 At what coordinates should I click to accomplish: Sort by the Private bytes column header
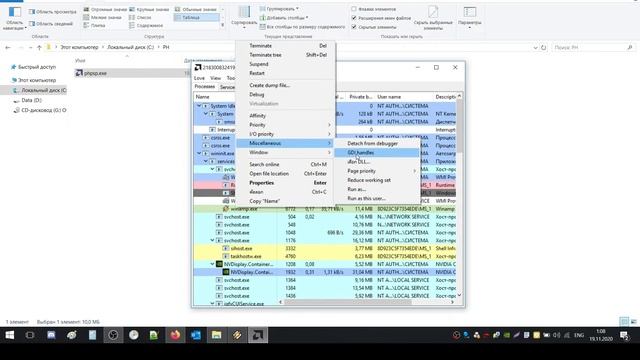pos(361,97)
